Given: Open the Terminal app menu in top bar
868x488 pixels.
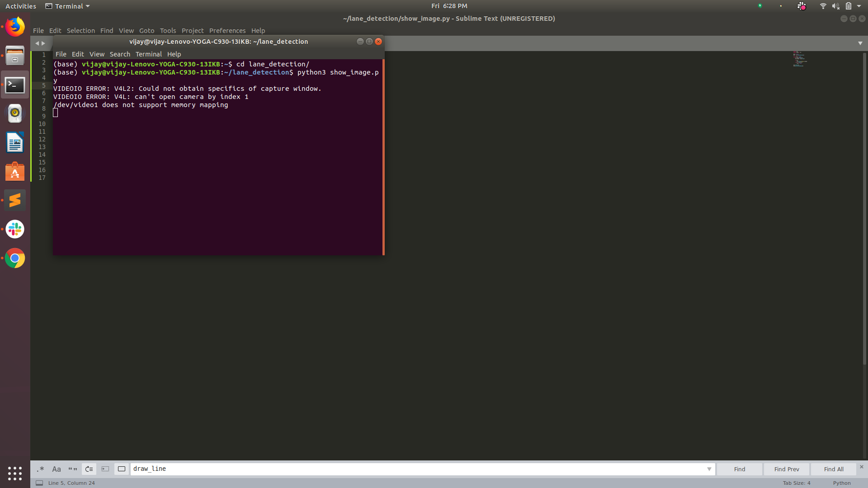Looking at the screenshot, I should pyautogui.click(x=68, y=6).
